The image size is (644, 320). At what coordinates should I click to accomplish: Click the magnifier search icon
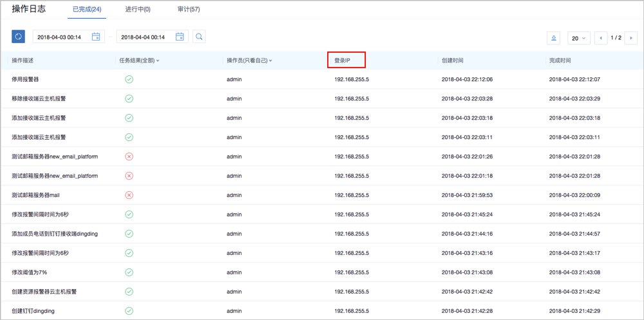(199, 37)
